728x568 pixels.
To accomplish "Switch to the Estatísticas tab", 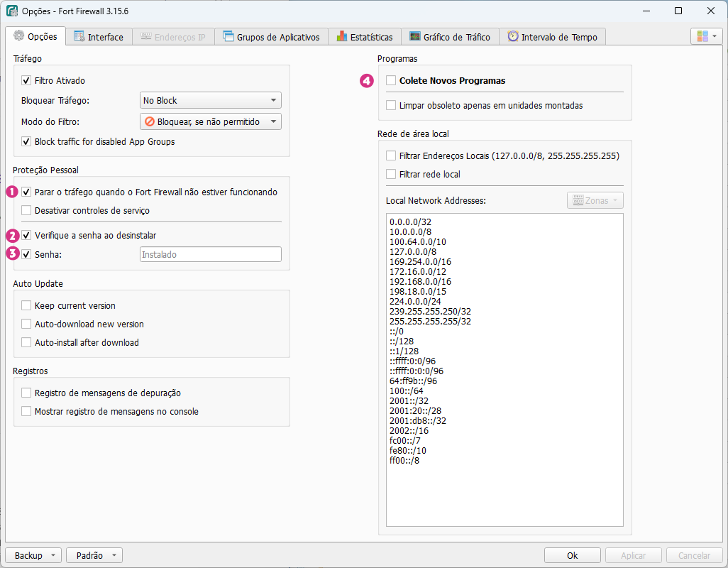I will tap(365, 37).
